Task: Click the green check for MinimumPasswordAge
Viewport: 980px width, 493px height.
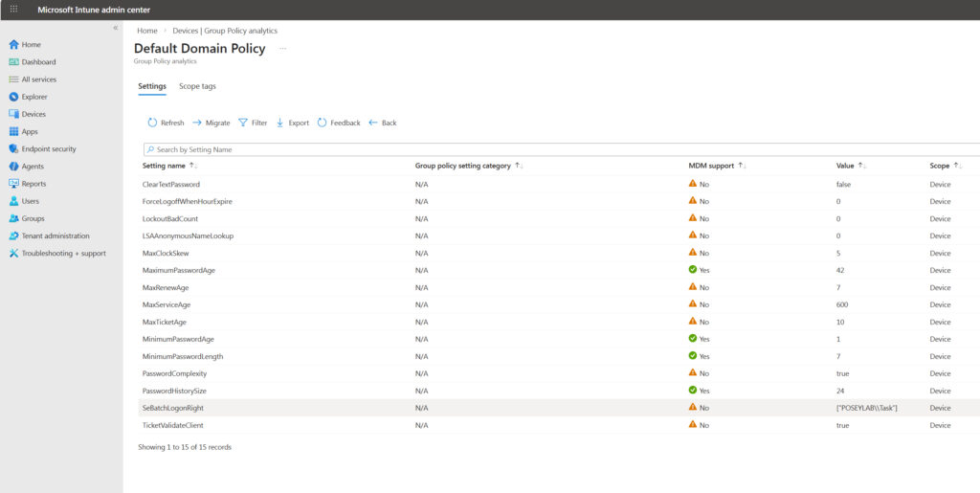Action: click(693, 338)
